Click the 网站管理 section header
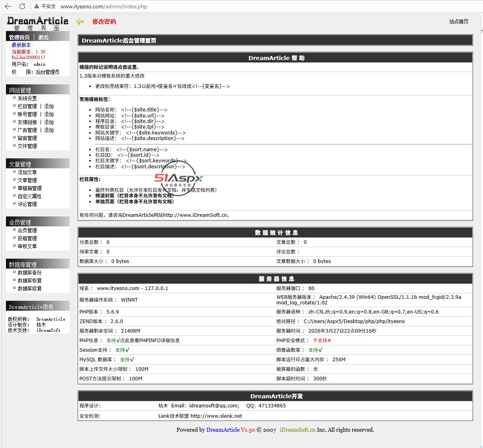This screenshot has height=448, width=483. click(38, 90)
